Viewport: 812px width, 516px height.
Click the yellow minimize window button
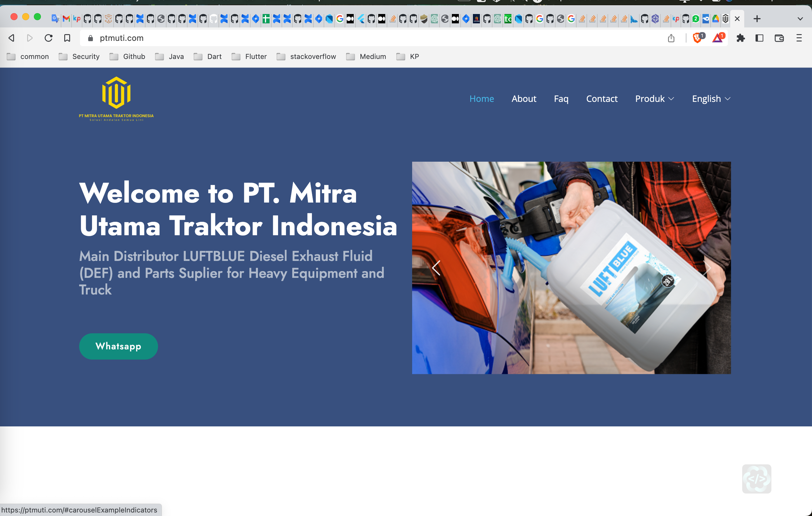(x=26, y=17)
